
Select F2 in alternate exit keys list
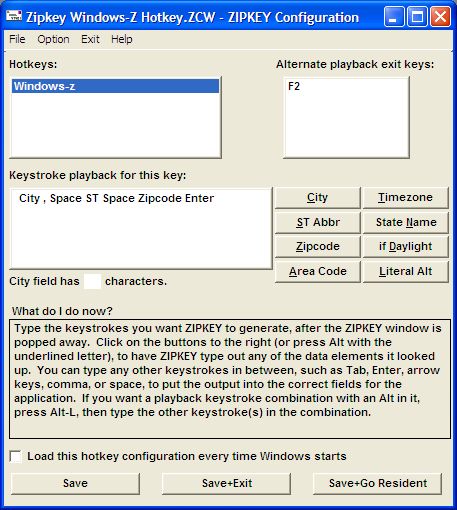tap(294, 86)
